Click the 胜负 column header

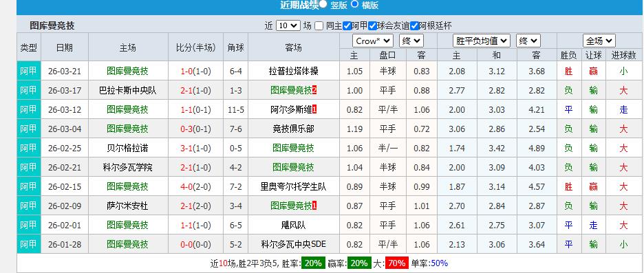[x=568, y=56]
